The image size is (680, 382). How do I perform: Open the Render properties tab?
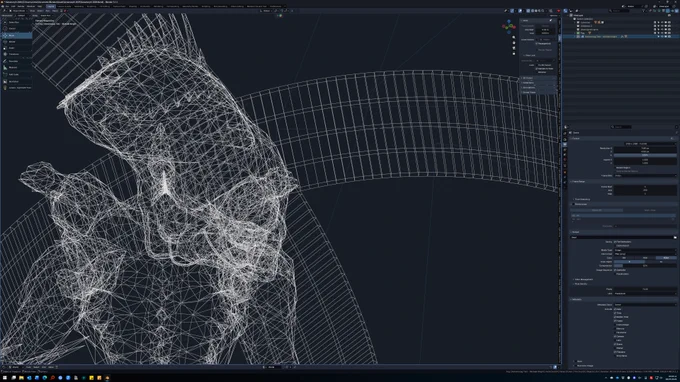point(565,139)
